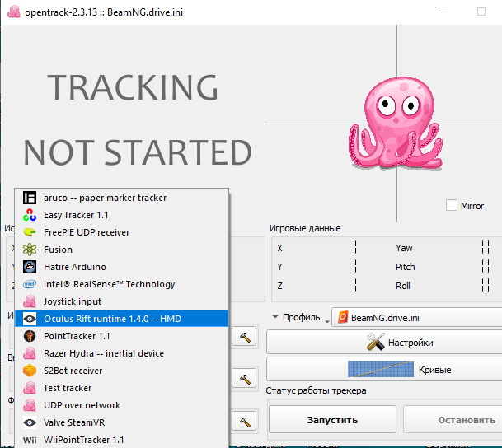Click the Oculus Rift eye icon
502x448 pixels.
[30, 319]
